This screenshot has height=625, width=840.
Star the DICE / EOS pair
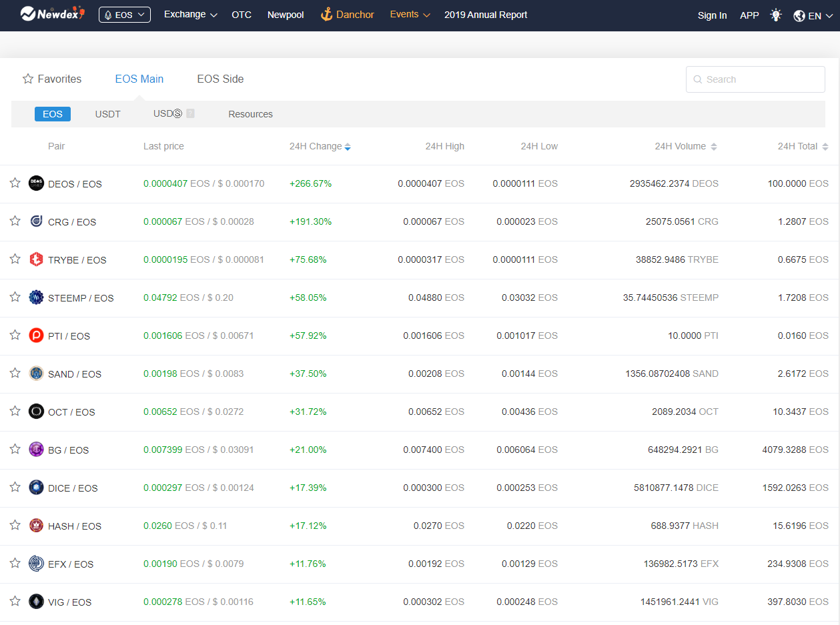tap(15, 487)
